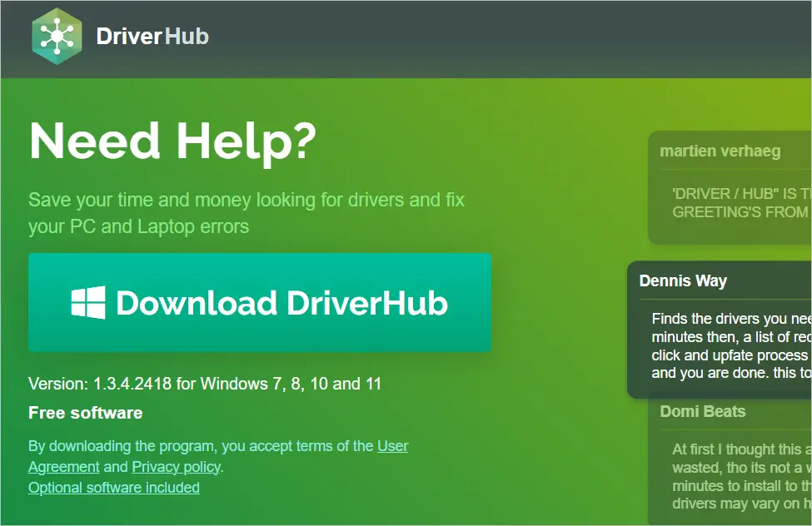Click the reviewer name Domi Beats
The height and width of the screenshot is (526, 812).
702,412
